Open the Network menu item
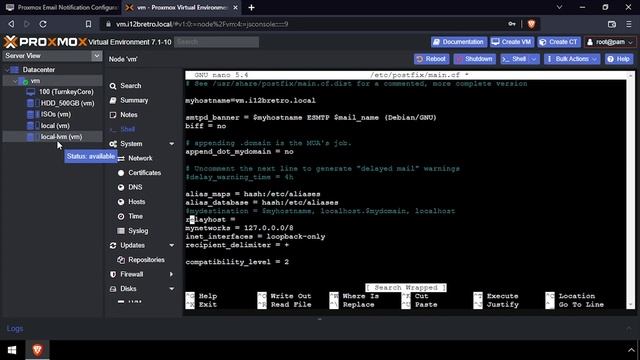Viewport: 640px width, 360px height. point(140,158)
